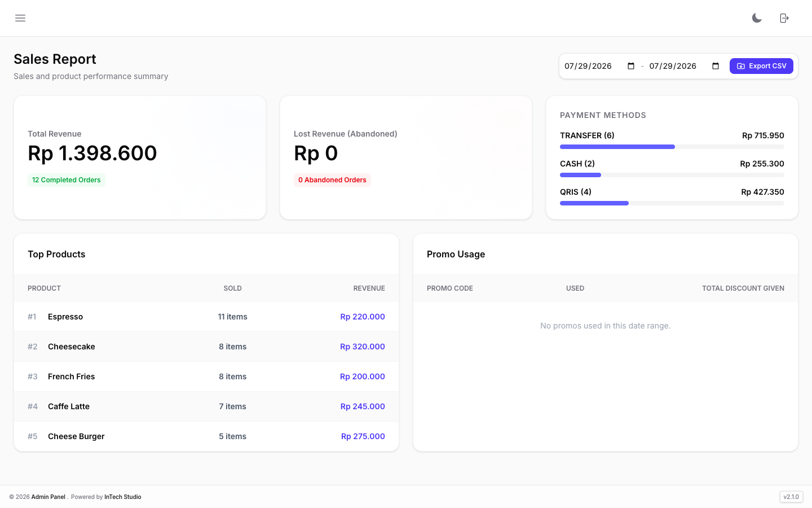This screenshot has height=508, width=812.
Task: Click the TOTAL DISCOUNT GIVEN header
Action: point(743,288)
